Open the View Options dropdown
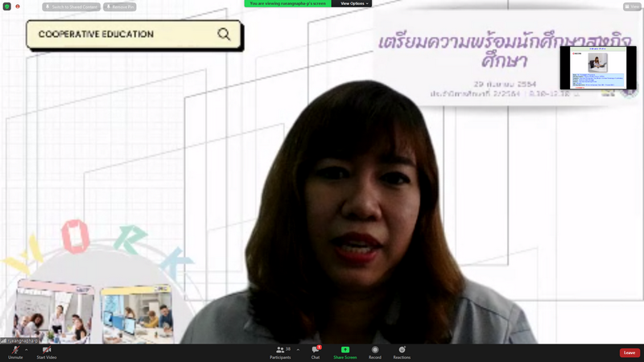644x362 pixels. (x=354, y=3)
